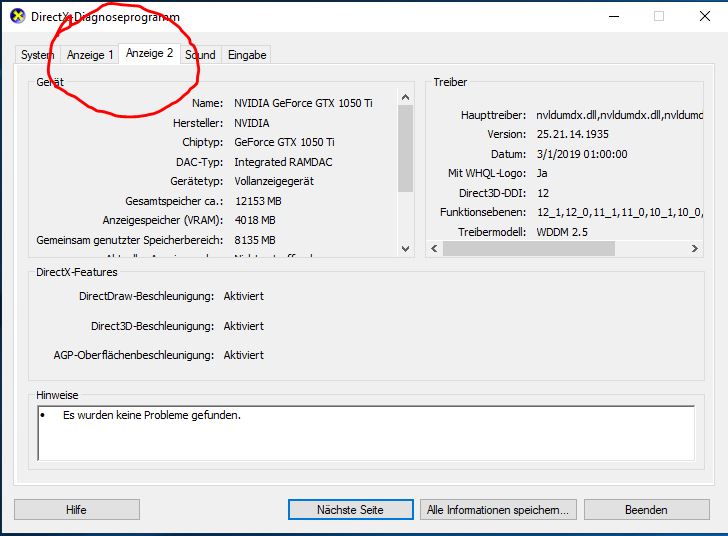The height and width of the screenshot is (536, 728).
Task: Click VRAM value '4018 MB'
Action: click(255, 220)
